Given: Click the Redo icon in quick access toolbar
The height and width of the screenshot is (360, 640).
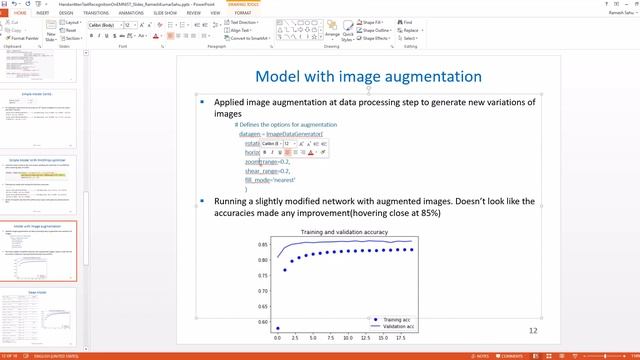Looking at the screenshot, I should tap(28, 4).
